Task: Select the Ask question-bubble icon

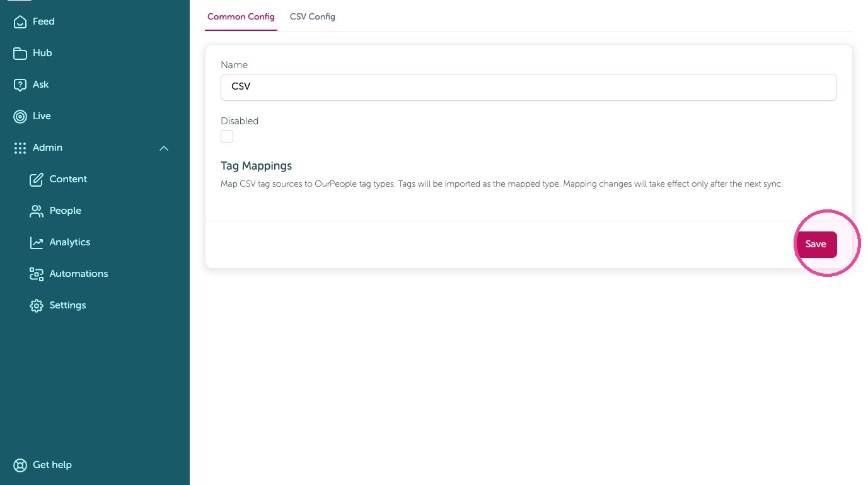Action: pos(20,85)
